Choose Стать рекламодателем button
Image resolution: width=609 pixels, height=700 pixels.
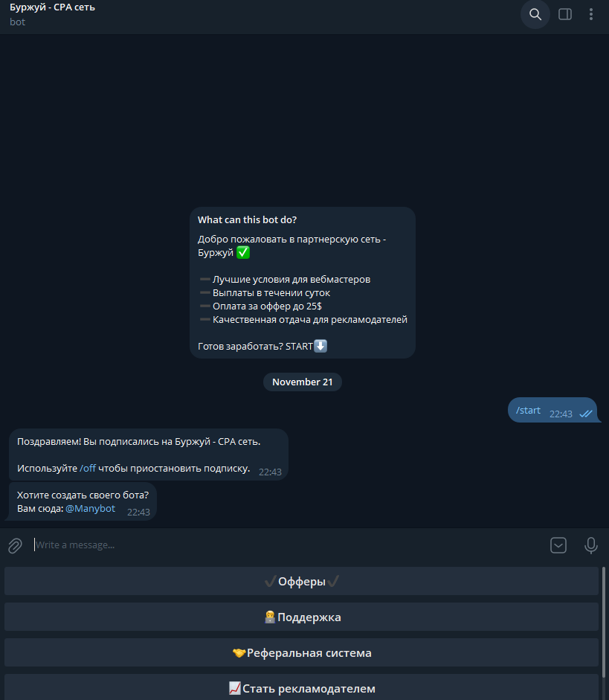point(301,687)
